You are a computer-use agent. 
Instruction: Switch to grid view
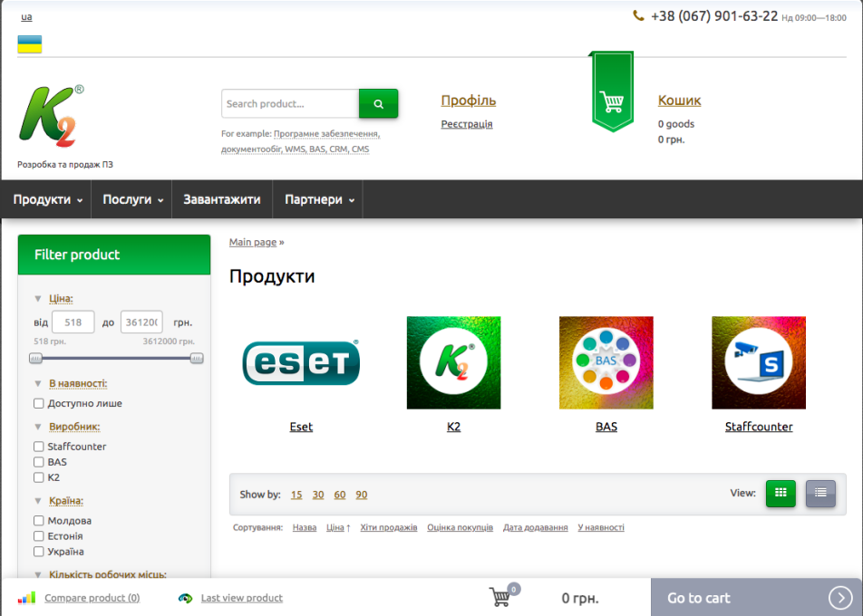(781, 493)
